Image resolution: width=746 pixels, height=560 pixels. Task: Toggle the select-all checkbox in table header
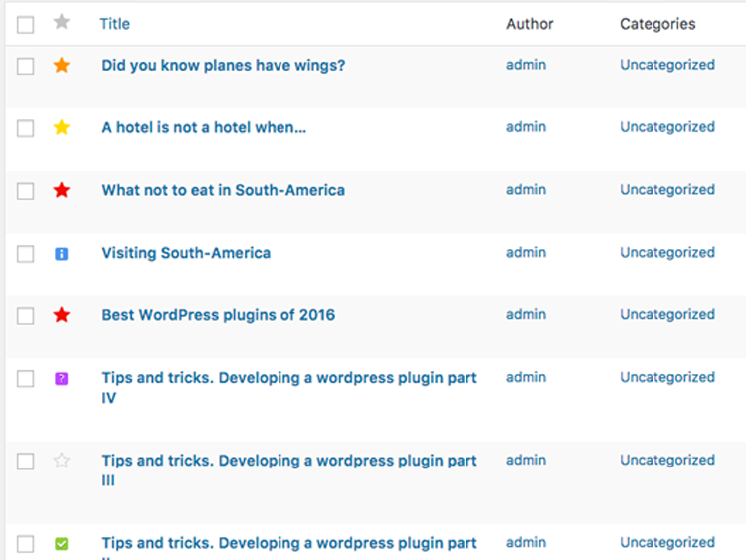pos(26,24)
